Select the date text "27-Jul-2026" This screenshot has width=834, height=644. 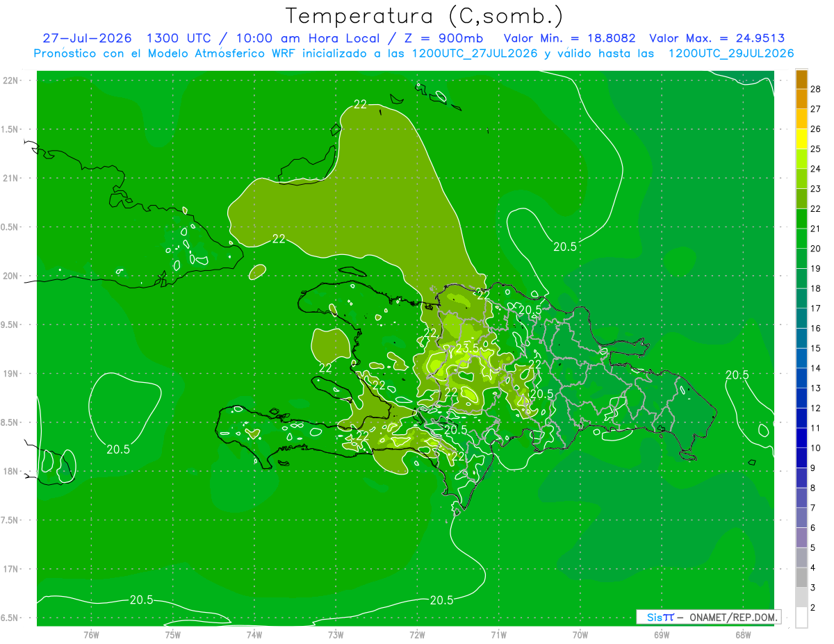point(87,38)
